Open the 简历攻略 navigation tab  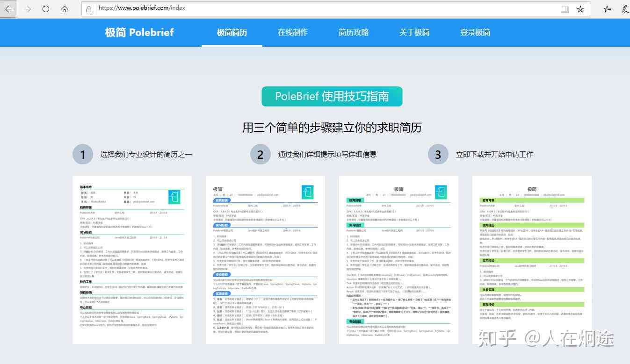pyautogui.click(x=354, y=32)
